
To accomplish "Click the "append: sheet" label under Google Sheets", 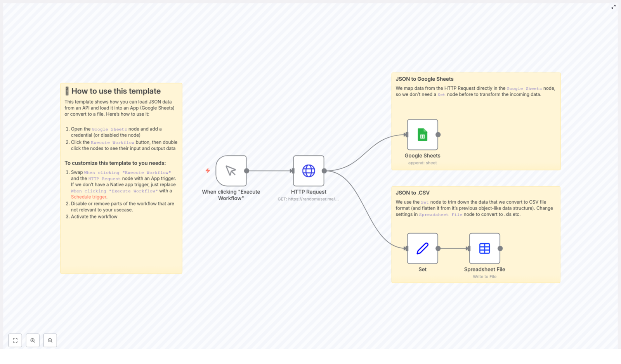I will tap(422, 163).
